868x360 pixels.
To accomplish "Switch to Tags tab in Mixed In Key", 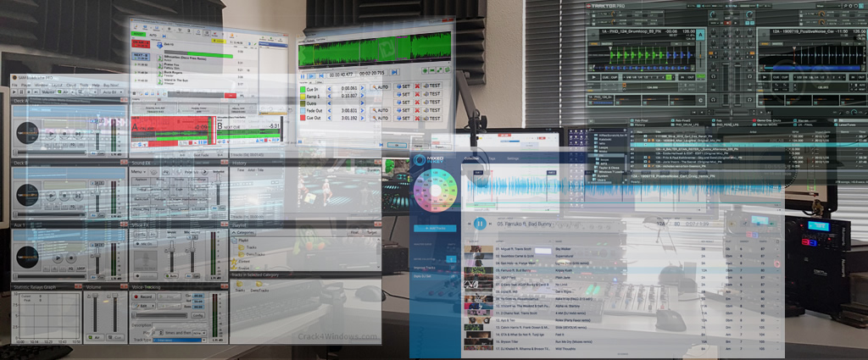I will pyautogui.click(x=492, y=158).
